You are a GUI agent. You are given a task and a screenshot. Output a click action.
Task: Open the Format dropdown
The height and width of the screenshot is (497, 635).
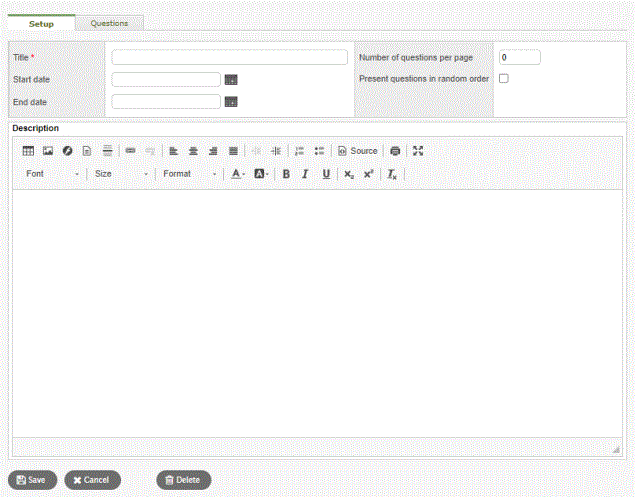coord(190,174)
